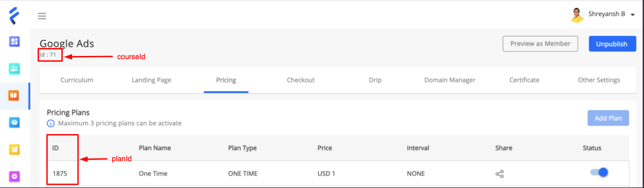Open the blue question mark sidebar icon
The image size is (644, 188).
[14, 122]
